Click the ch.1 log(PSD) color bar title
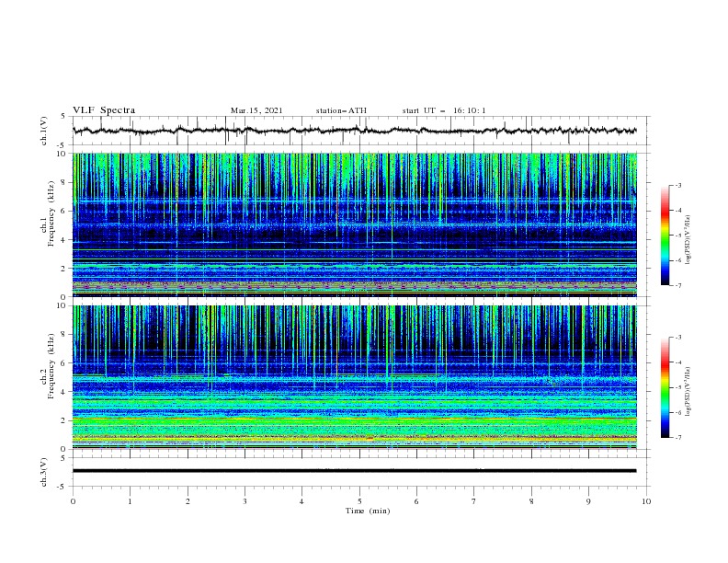This screenshot has width=728, height=563. (688, 240)
